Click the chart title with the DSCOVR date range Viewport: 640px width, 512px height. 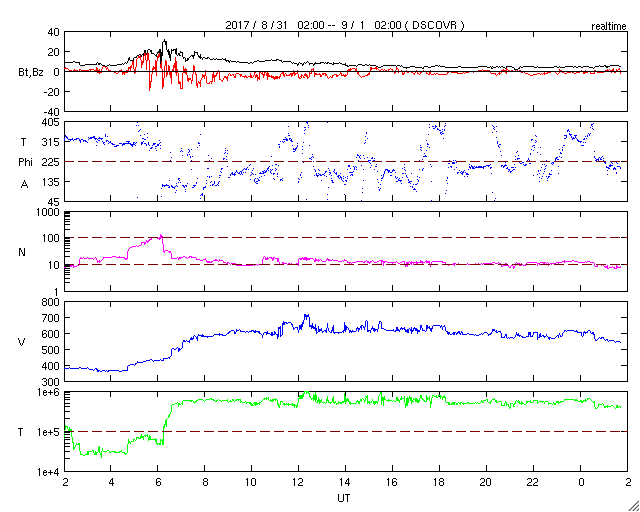[345, 25]
